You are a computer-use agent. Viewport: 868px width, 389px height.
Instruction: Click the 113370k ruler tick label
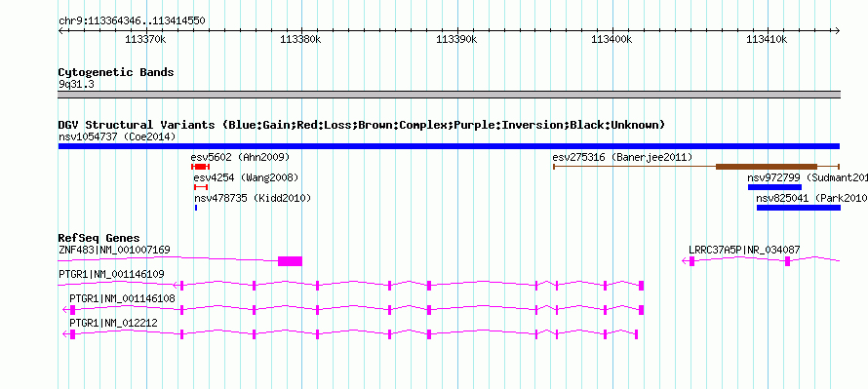click(146, 39)
